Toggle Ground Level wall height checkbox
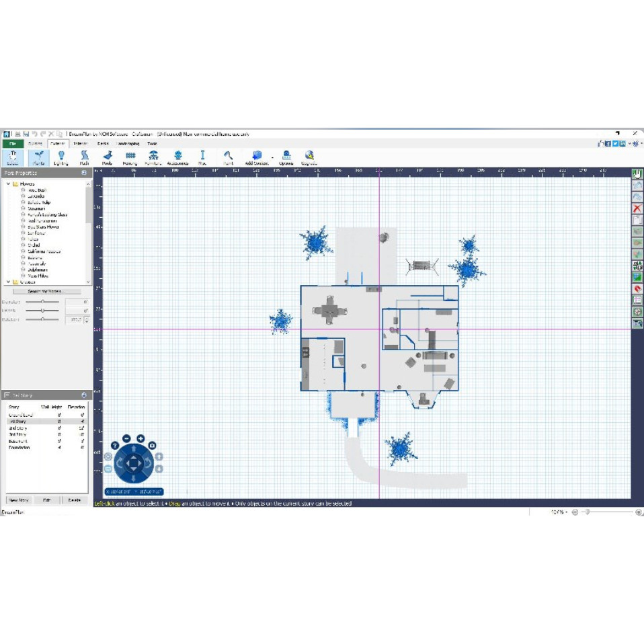 (x=60, y=415)
